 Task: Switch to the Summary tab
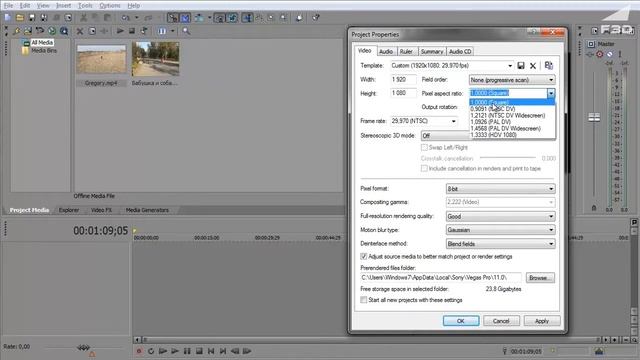[432, 51]
